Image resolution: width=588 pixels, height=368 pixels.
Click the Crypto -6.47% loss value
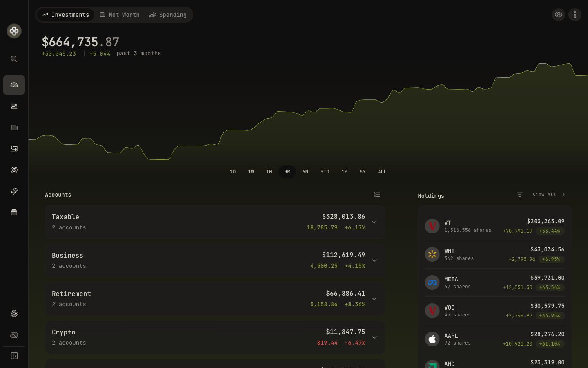355,343
